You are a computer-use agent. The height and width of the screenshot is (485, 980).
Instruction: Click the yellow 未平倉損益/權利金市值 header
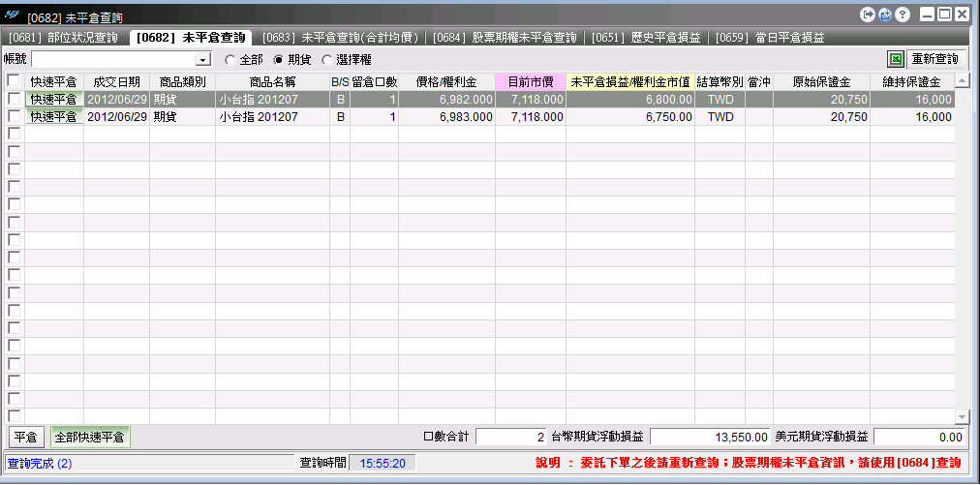coord(630,81)
